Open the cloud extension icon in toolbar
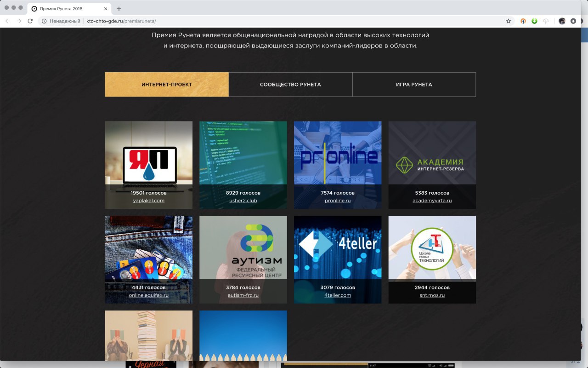The width and height of the screenshot is (588, 368). coord(546,21)
